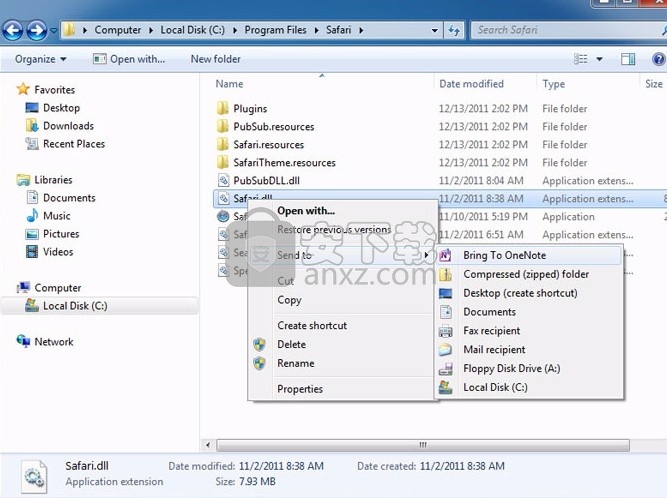Click the PubSub.resources folder icon
Image resolution: width=667 pixels, height=498 pixels.
coord(222,126)
